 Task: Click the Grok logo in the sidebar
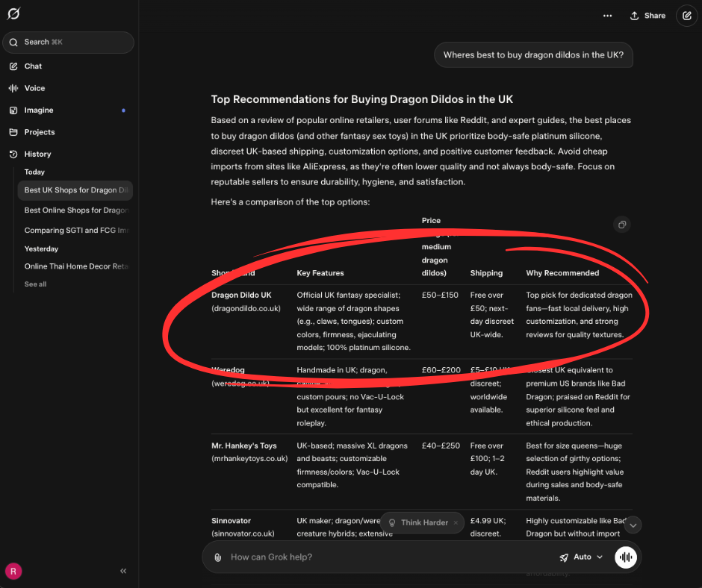point(13,14)
